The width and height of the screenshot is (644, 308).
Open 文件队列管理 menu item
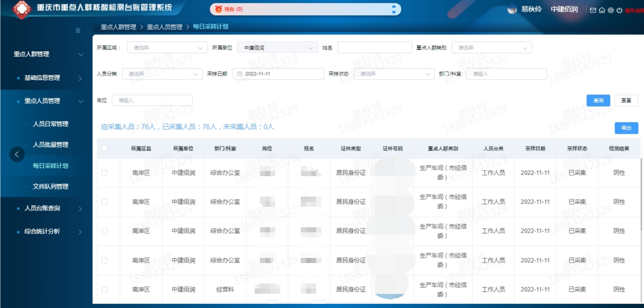pyautogui.click(x=50, y=186)
